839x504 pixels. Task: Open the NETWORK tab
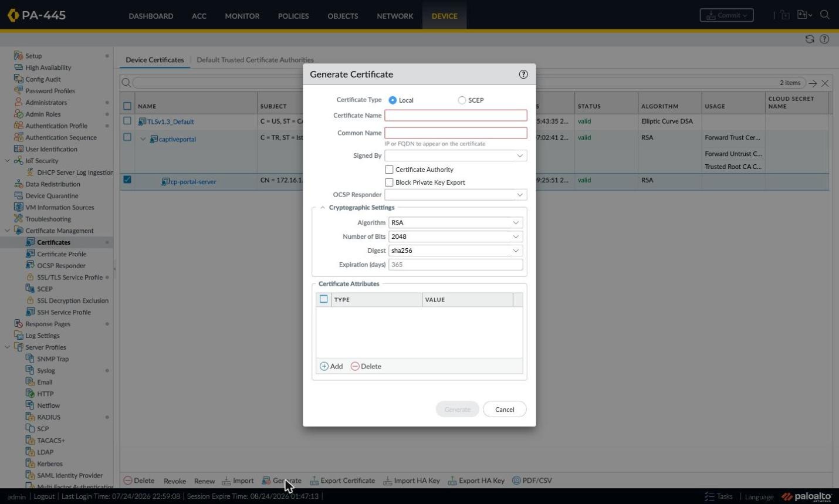tap(395, 16)
